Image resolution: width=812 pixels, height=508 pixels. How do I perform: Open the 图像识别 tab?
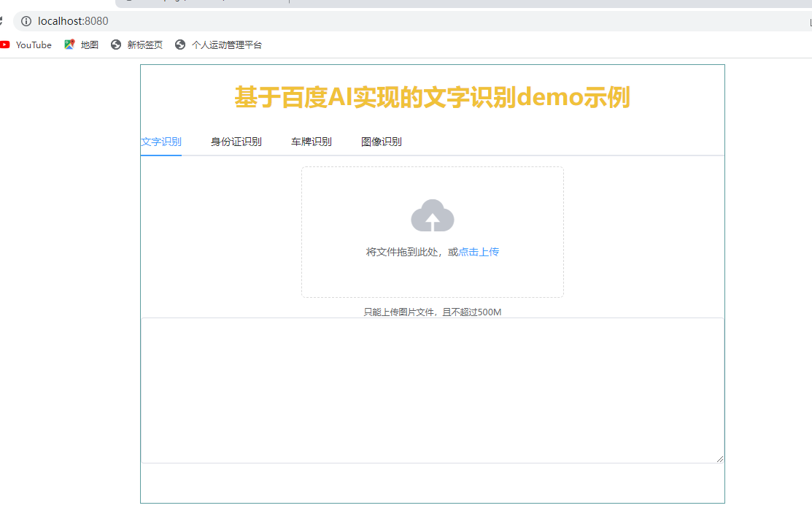point(382,142)
